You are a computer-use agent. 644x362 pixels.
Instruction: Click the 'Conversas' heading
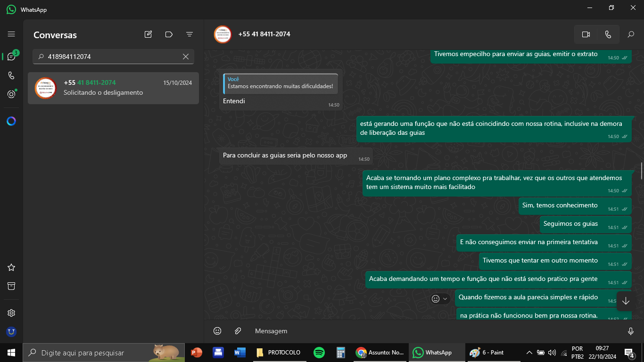click(55, 35)
